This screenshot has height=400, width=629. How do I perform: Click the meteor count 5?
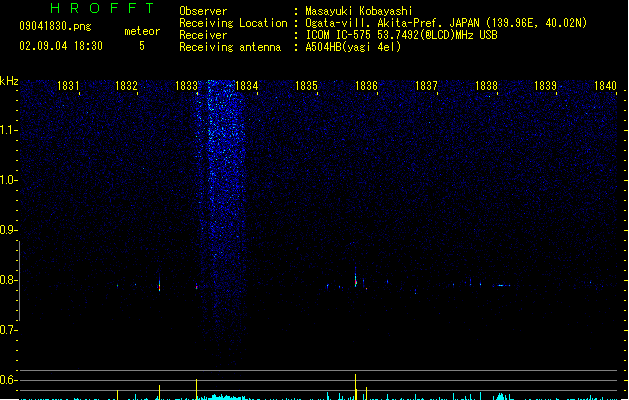coord(142,46)
